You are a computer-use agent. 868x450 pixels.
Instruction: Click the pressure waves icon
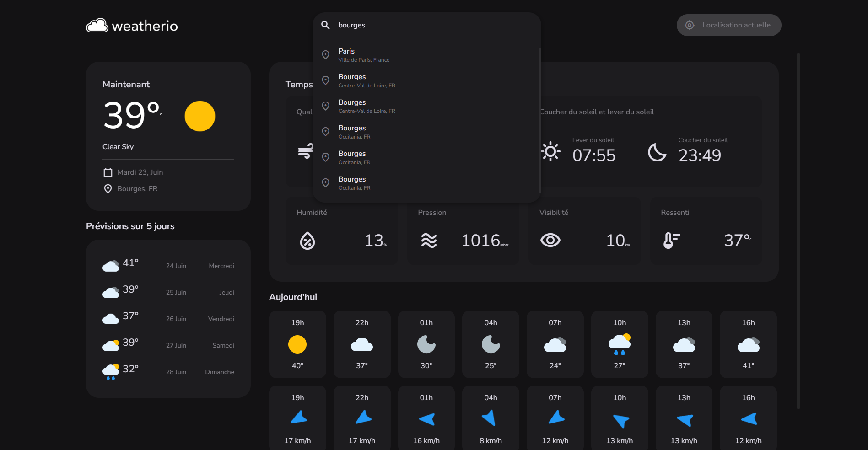click(429, 241)
